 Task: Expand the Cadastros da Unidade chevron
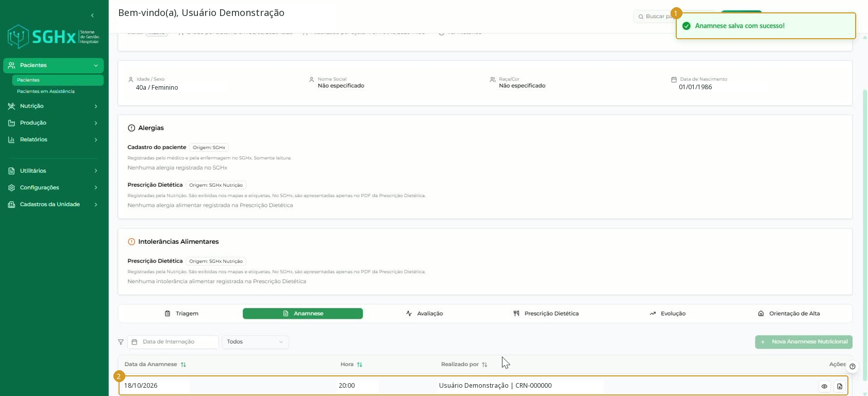(96, 205)
